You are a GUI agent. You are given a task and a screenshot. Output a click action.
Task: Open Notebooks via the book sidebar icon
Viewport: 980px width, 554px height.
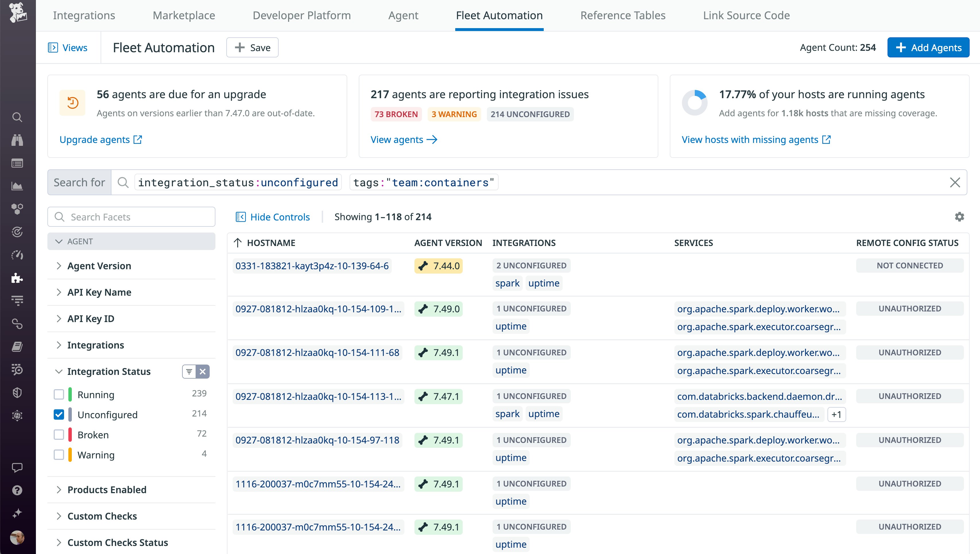point(18,347)
